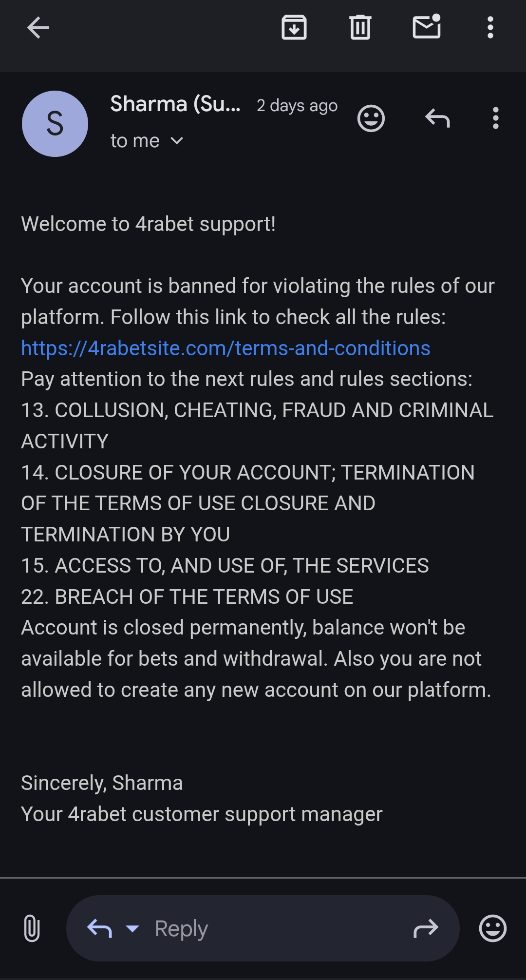Go back using the top-left arrow
526x980 pixels.
point(38,27)
